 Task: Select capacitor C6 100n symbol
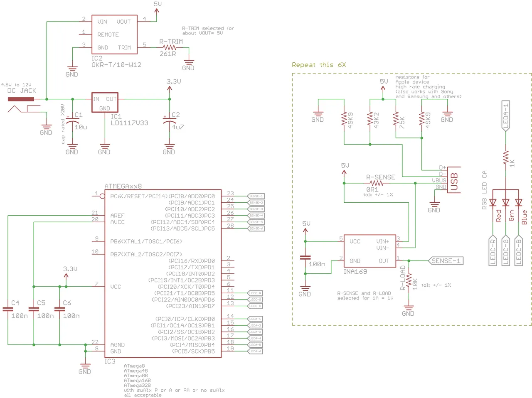click(x=59, y=309)
